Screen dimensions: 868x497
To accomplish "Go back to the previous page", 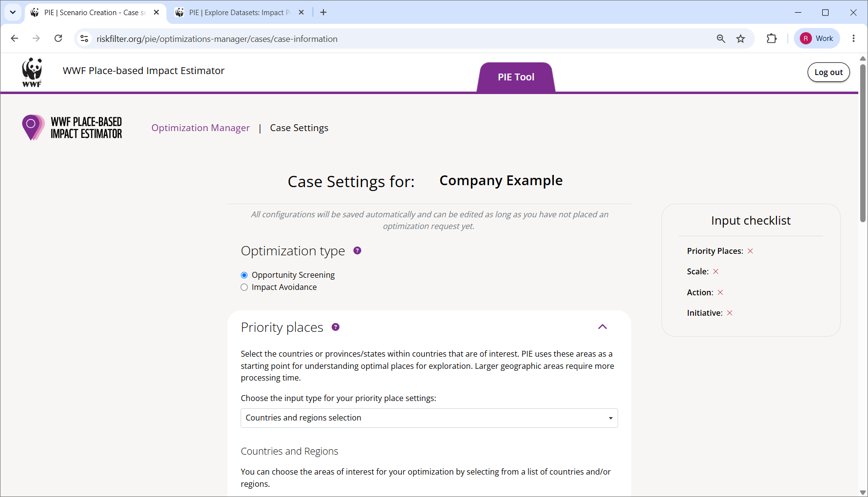I will click(x=15, y=38).
